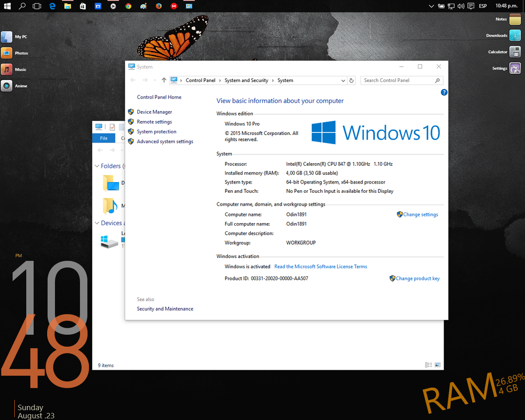Select the Desktop folder icon in File Explorer

[x=111, y=183]
